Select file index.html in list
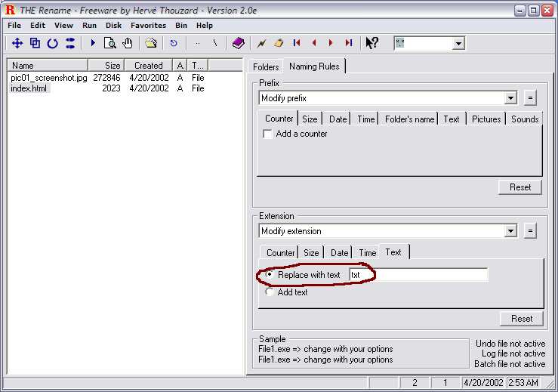Image resolution: width=558 pixels, height=392 pixels. [29, 88]
